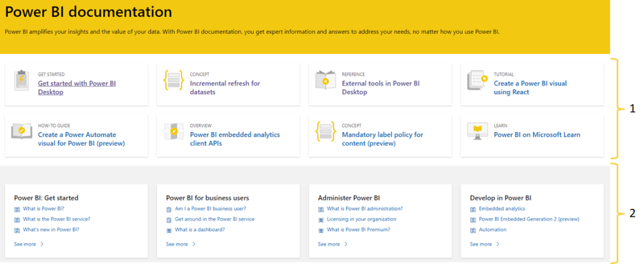Viewport: 644px width, 264px height.
Task: Expand See more under Administer Power BI
Action: tap(333, 244)
